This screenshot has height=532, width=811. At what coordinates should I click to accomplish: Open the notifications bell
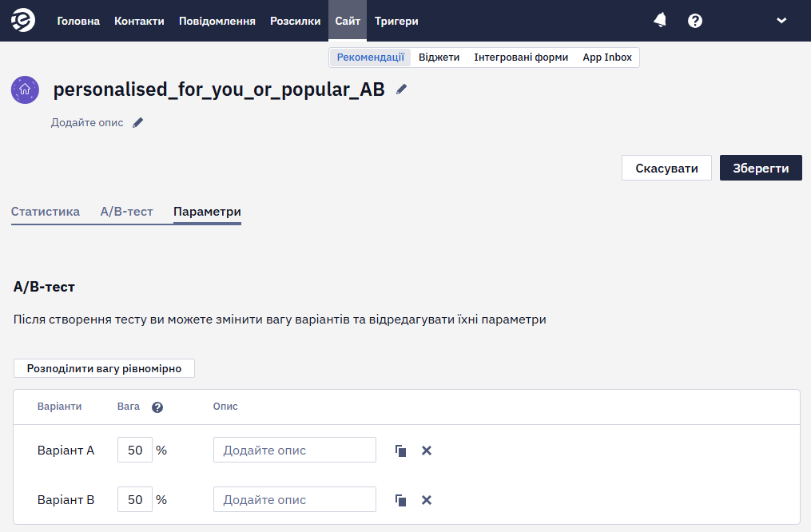pos(660,21)
